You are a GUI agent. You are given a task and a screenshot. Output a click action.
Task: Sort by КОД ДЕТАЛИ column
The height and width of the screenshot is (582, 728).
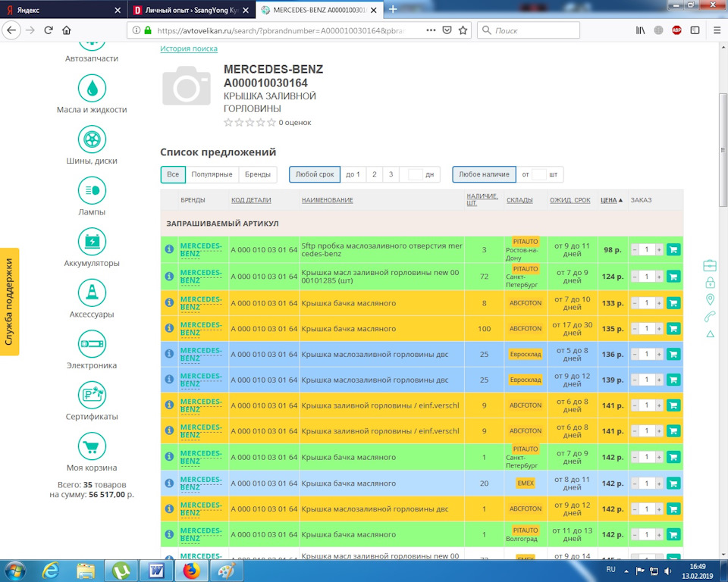point(251,200)
